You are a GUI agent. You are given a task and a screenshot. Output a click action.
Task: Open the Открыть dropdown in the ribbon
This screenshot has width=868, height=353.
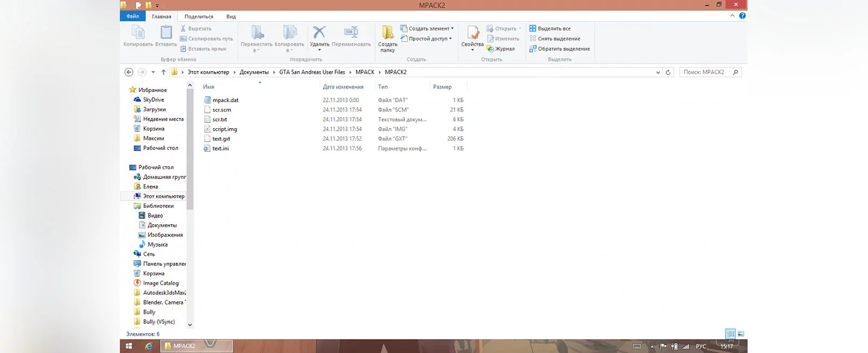[x=504, y=28]
